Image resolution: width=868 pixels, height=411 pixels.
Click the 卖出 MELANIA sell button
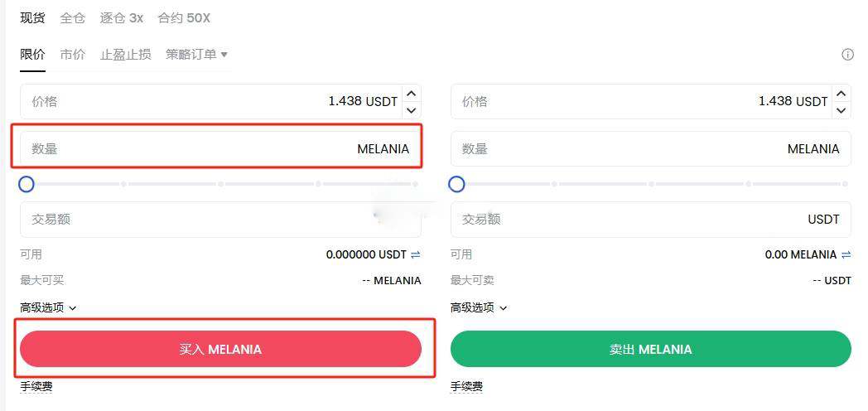pyautogui.click(x=650, y=349)
